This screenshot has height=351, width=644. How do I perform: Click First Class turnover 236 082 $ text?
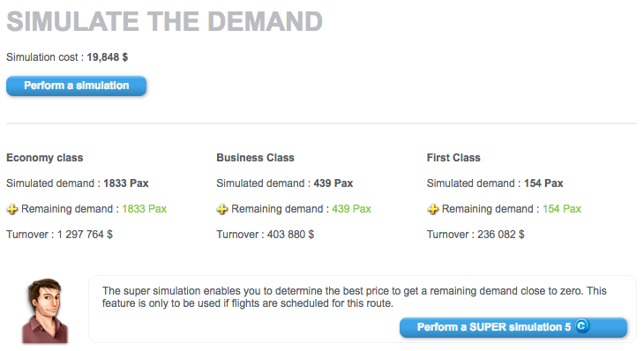click(x=476, y=235)
